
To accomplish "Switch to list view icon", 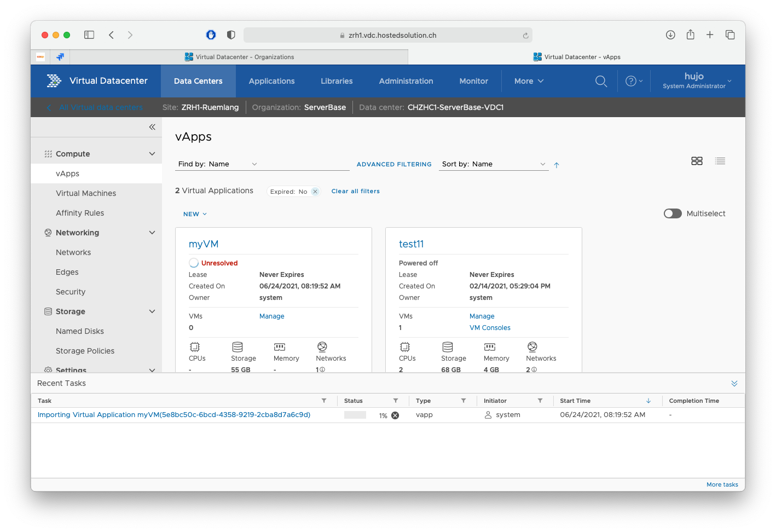I will 720,161.
